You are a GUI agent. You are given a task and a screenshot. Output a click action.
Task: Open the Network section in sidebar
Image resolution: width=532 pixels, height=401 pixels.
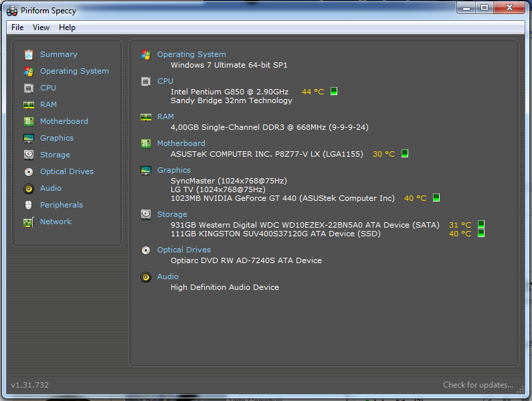56,222
